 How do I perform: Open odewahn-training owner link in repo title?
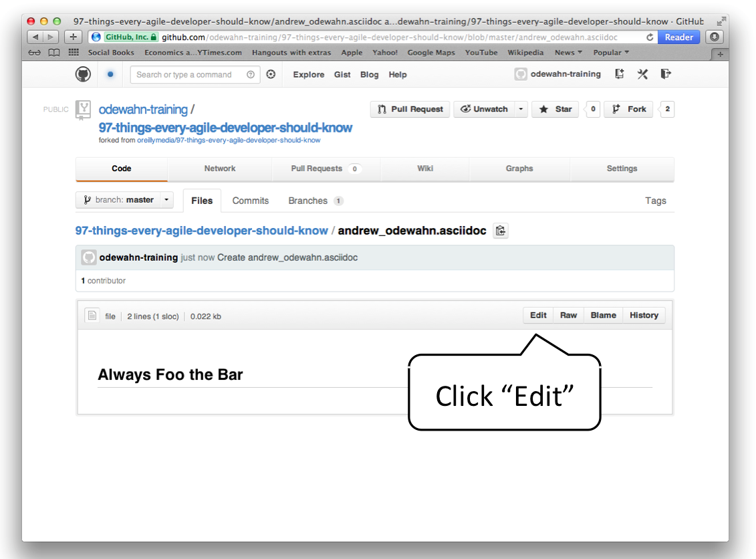(x=143, y=110)
